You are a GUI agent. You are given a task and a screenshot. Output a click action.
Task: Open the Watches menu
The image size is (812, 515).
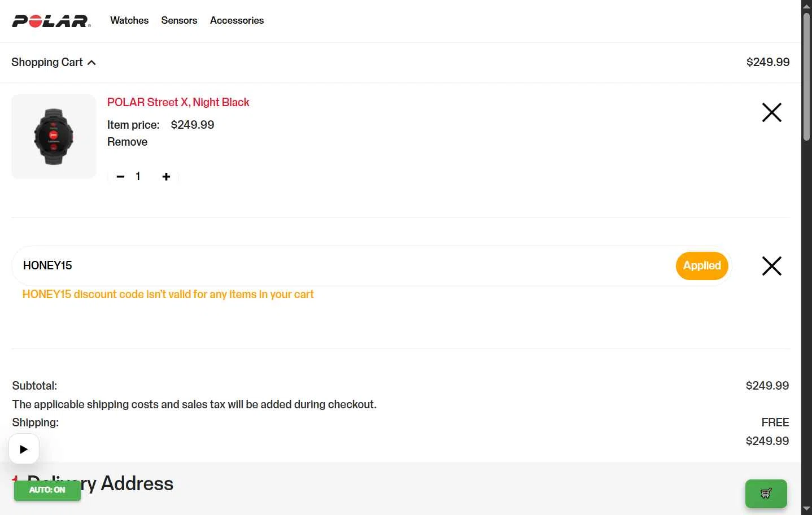point(129,20)
